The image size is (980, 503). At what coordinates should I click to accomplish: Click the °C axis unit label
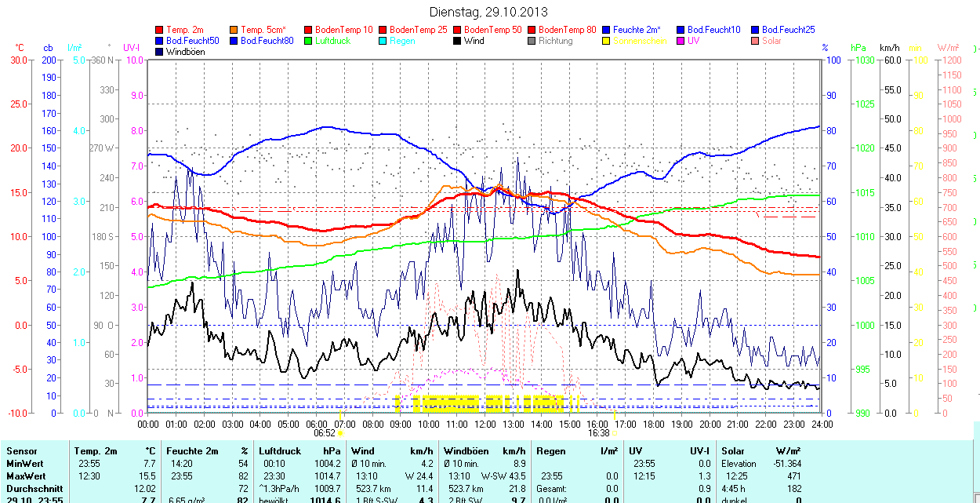[x=20, y=48]
